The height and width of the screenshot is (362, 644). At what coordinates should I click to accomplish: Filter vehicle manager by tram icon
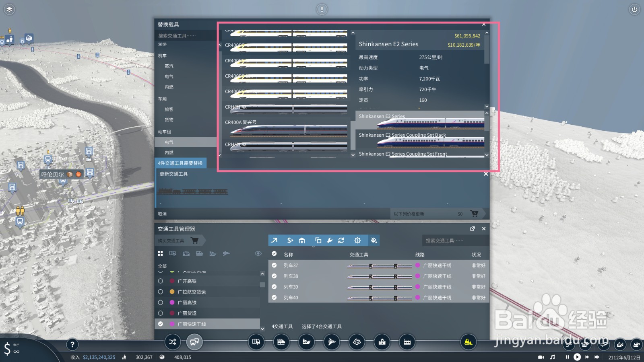point(186,253)
